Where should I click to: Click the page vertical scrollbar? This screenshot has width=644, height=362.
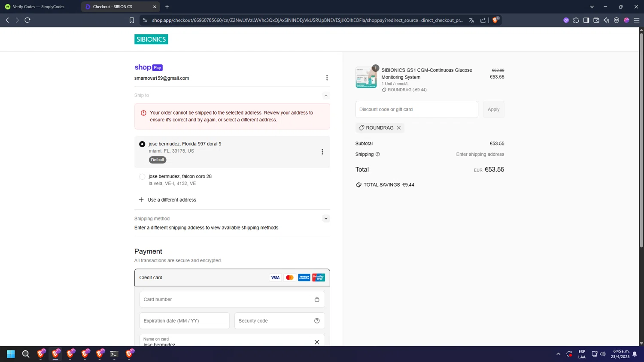point(641,139)
